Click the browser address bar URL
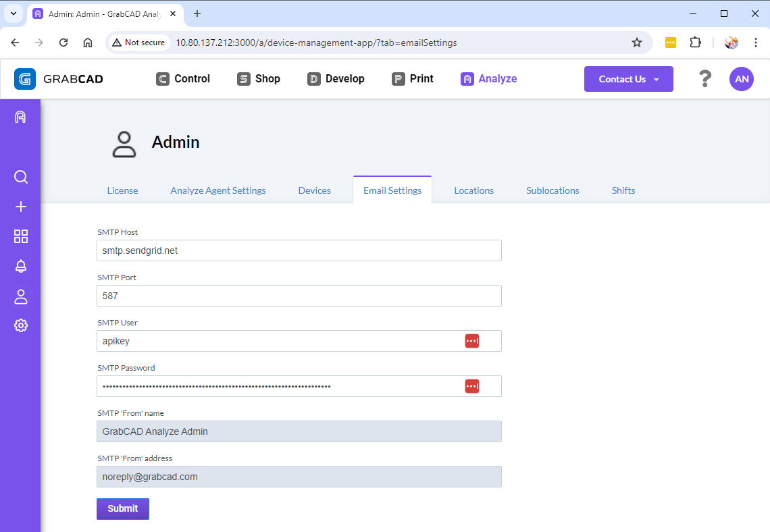This screenshot has width=770, height=532. click(x=316, y=43)
